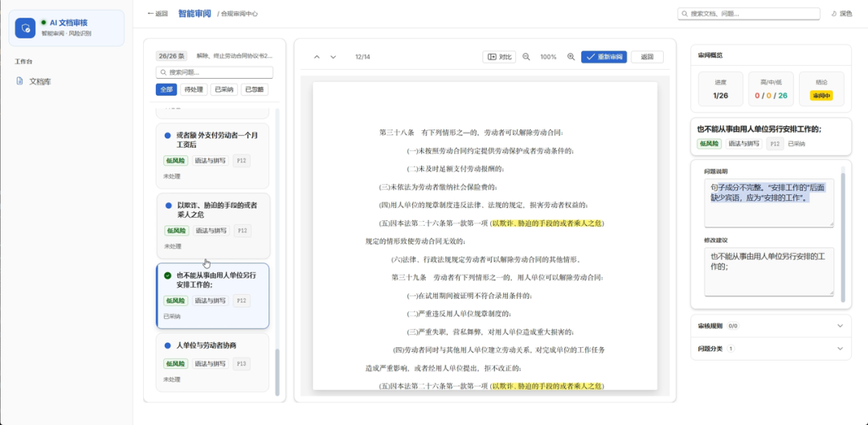Screen dimensions: 868x425
Task: Click the 合规审阅中心 breadcrumb text
Action: 240,14
